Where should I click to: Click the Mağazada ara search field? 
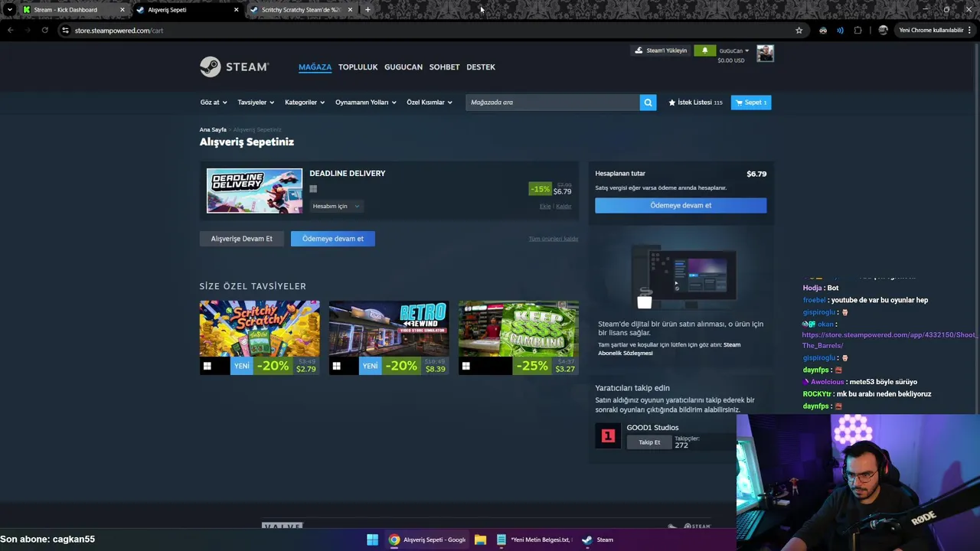[553, 102]
